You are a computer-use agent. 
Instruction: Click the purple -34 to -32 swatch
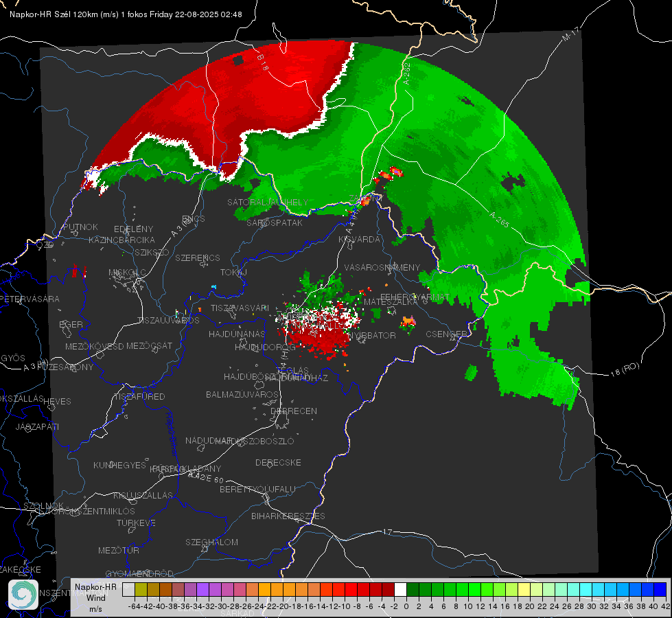click(x=202, y=589)
